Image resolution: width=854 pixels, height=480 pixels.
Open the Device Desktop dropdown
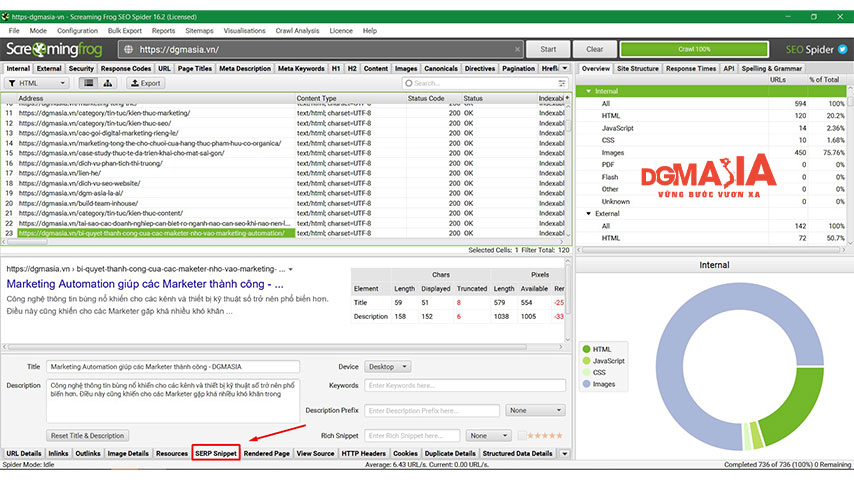click(387, 367)
